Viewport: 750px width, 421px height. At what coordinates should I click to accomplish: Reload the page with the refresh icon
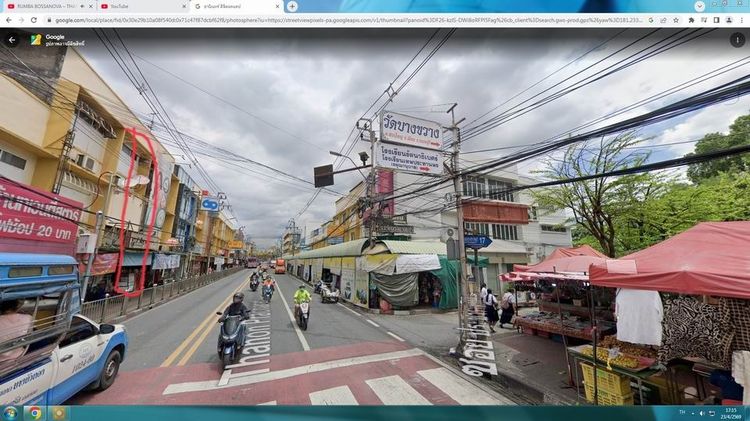coord(33,20)
